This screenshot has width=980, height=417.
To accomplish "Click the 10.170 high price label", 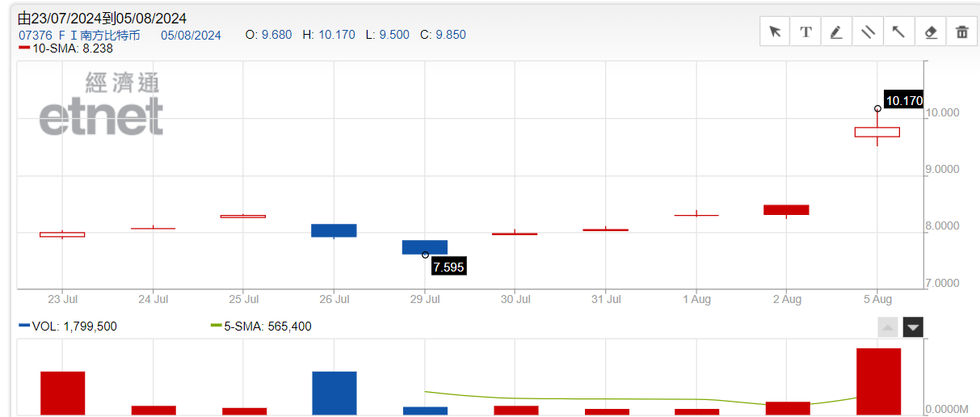I will click(x=903, y=101).
